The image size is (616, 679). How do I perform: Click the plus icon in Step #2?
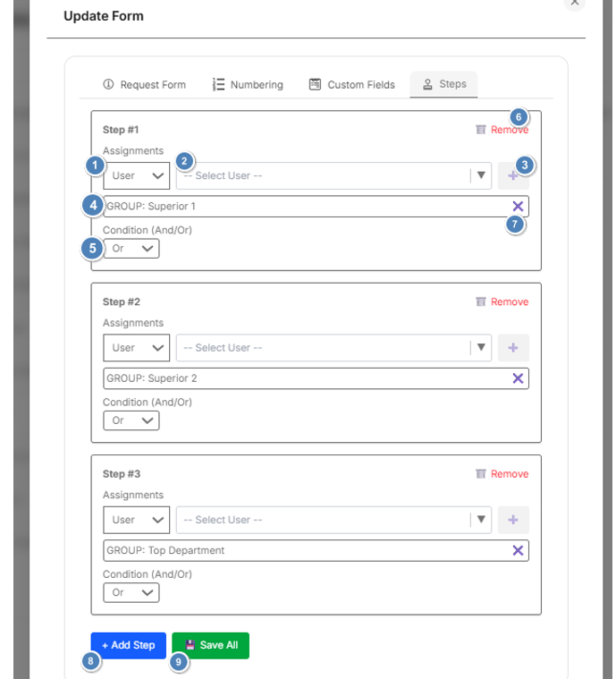point(513,348)
